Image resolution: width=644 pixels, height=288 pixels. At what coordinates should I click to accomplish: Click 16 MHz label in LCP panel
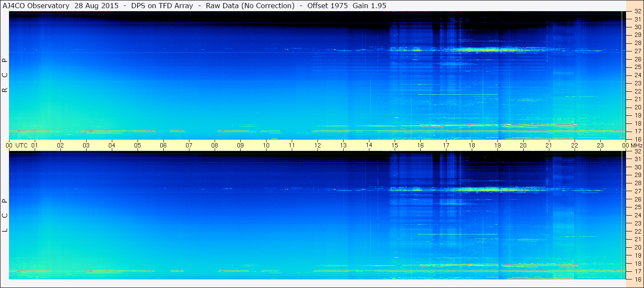pos(637,279)
